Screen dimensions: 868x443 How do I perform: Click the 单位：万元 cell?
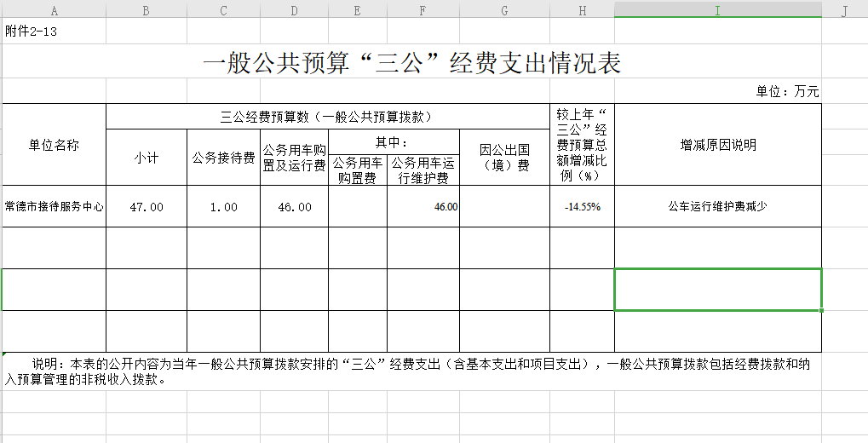(787, 92)
